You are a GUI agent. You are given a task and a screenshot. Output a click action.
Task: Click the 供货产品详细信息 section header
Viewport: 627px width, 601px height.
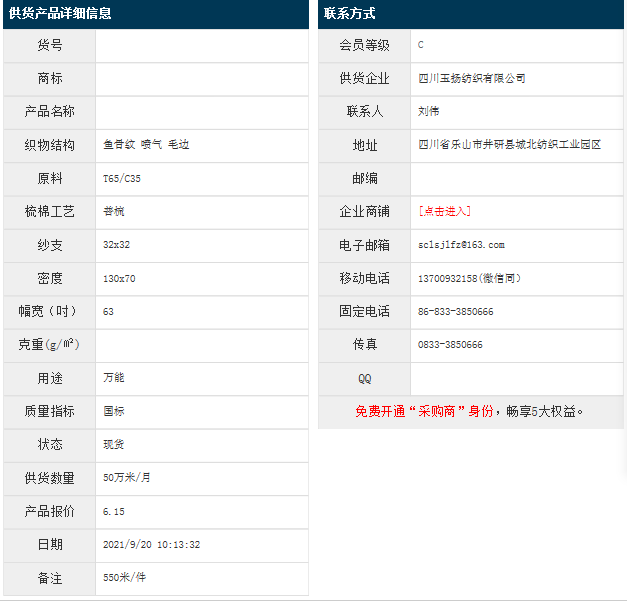tap(60, 14)
